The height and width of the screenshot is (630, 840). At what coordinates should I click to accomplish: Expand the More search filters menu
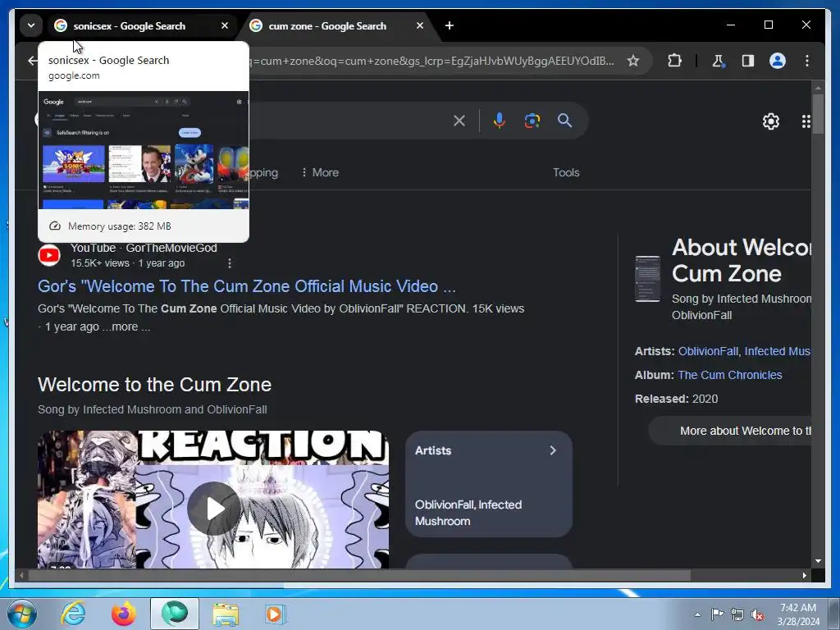click(320, 172)
